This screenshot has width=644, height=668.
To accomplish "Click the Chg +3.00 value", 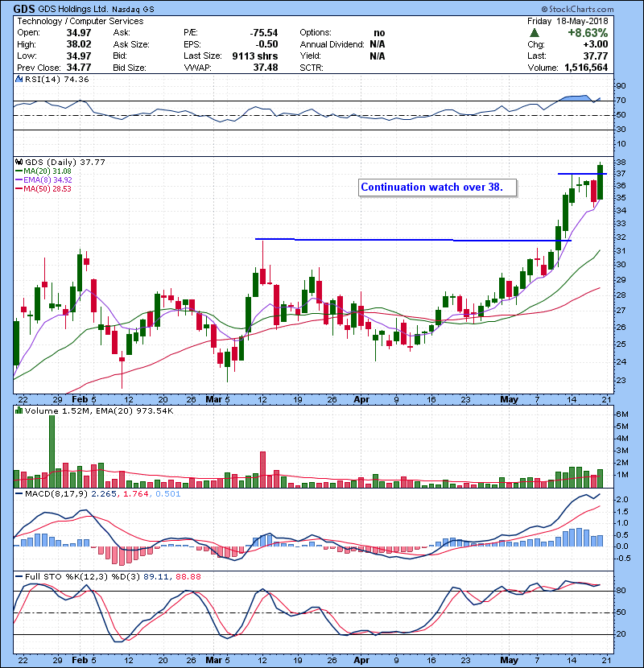I will coord(594,44).
